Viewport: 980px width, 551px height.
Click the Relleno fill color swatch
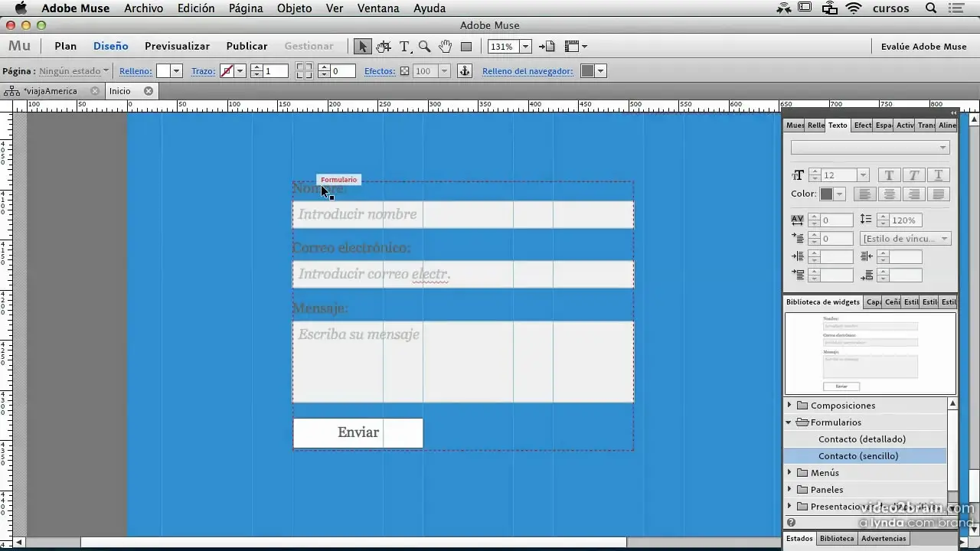pyautogui.click(x=164, y=71)
